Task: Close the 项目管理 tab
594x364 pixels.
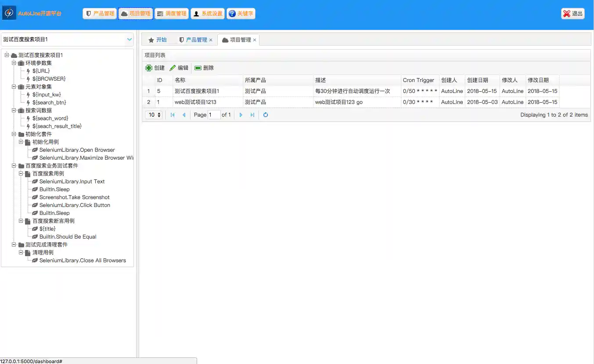Action: [255, 40]
